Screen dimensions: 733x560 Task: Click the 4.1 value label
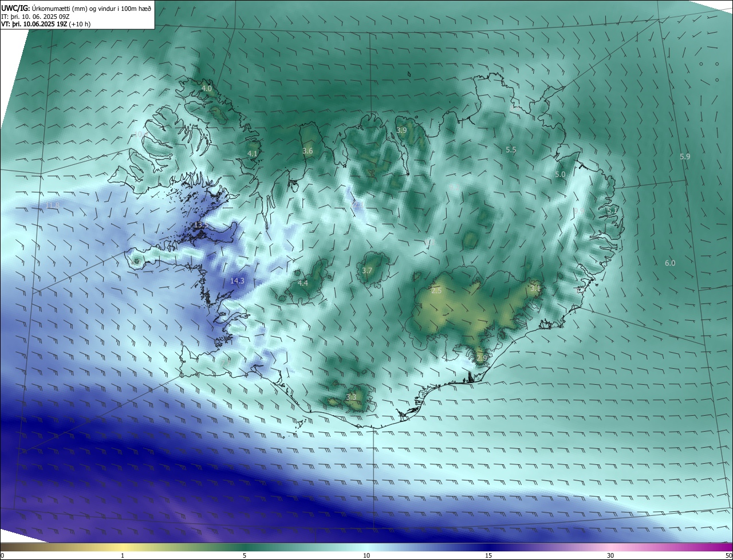pyautogui.click(x=252, y=153)
